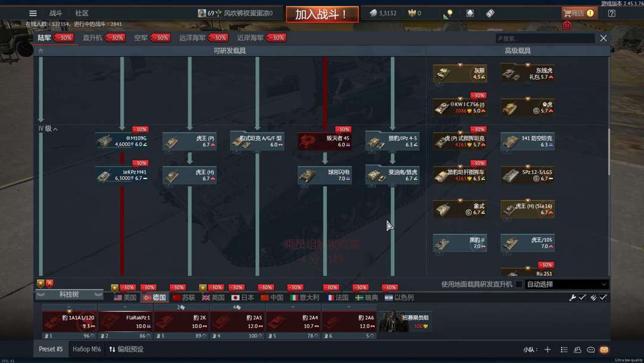The width and height of the screenshot is (644, 363).
Task: Click the premium vehicles panel scrollbar
Action: tap(609, 151)
